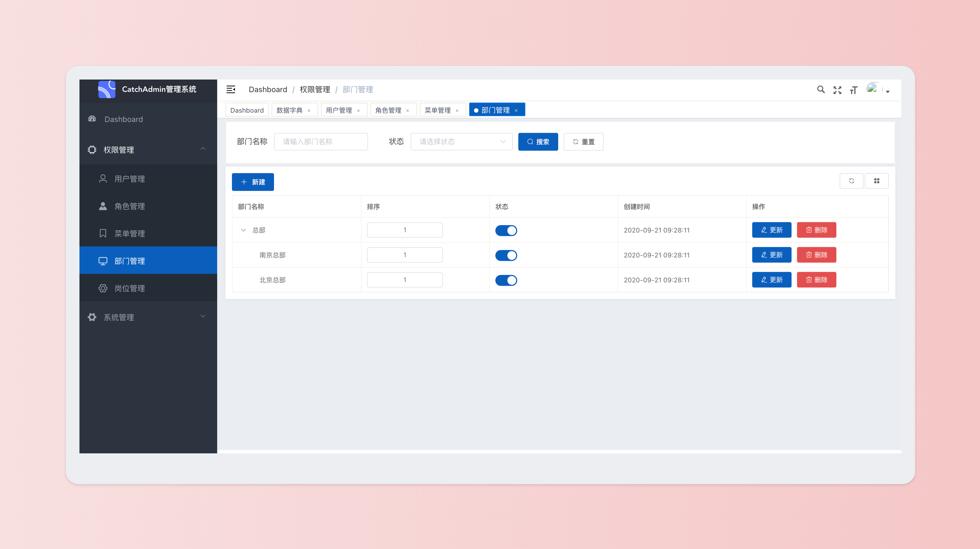Click the 新建 button
The width and height of the screenshot is (980, 549).
click(x=253, y=182)
